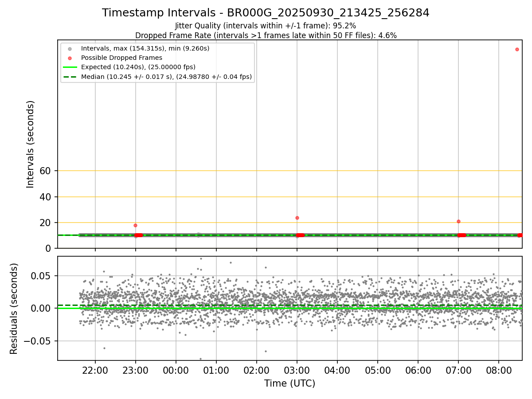Click the '07:00' x-axis tick label
The image size is (532, 399).
tap(458, 370)
